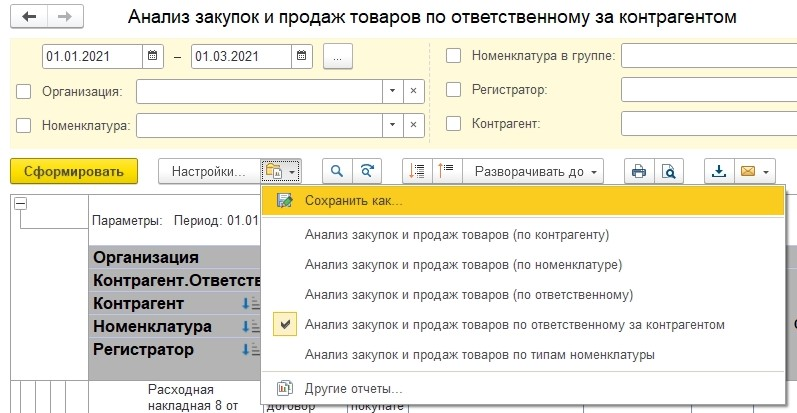
Task: Open the Настройки... button
Action: click(x=208, y=171)
